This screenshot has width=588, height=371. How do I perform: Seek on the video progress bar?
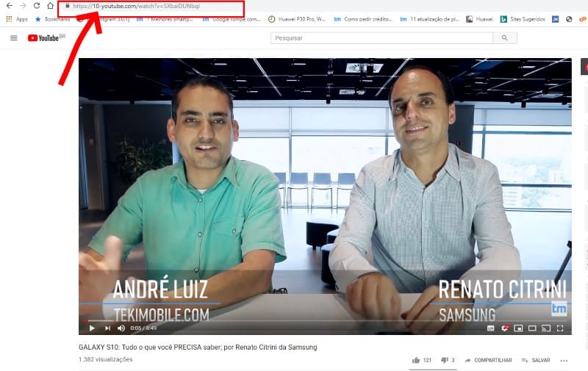pos(325,321)
